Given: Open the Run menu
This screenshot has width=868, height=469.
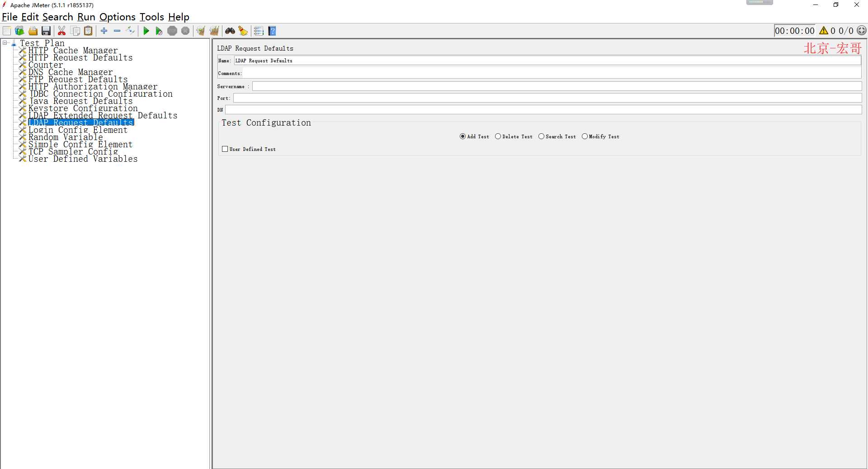Looking at the screenshot, I should click(x=86, y=17).
